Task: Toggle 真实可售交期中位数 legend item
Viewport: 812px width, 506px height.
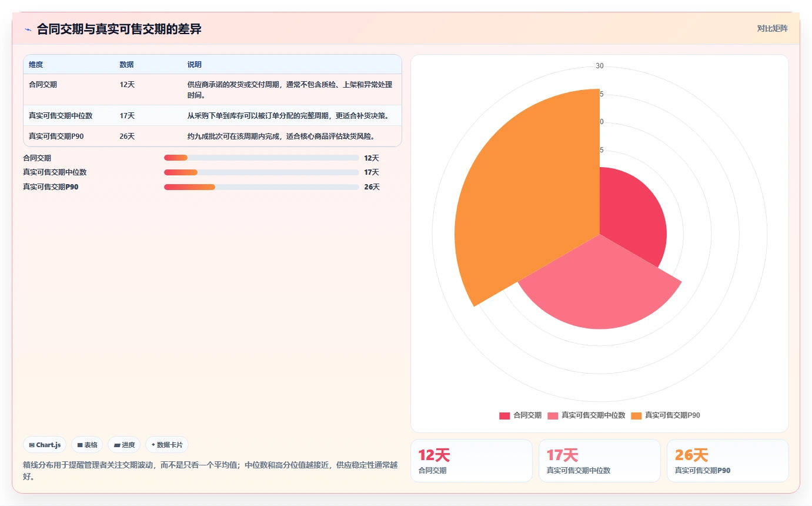Action: 586,415
